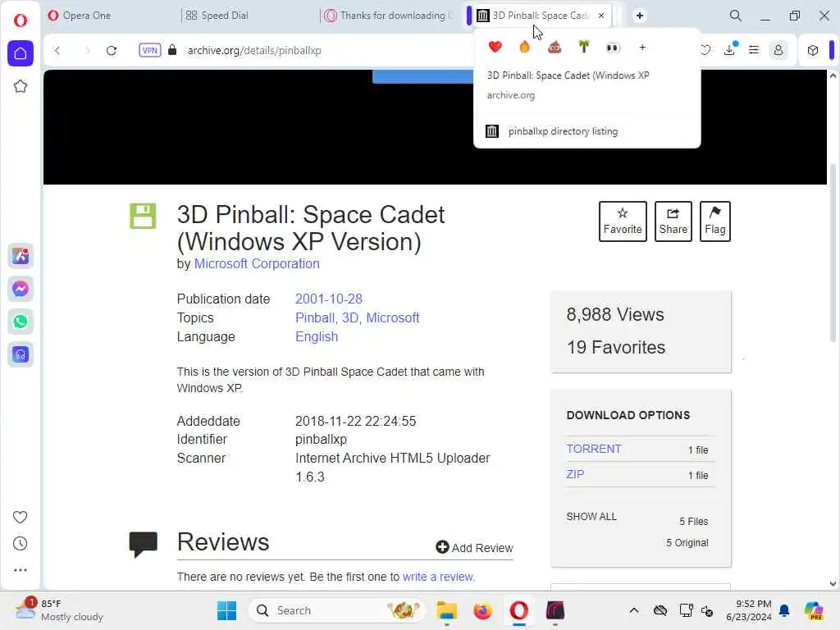Screen dimensions: 840x630
Task: Open the 3D topic link
Action: click(x=349, y=317)
